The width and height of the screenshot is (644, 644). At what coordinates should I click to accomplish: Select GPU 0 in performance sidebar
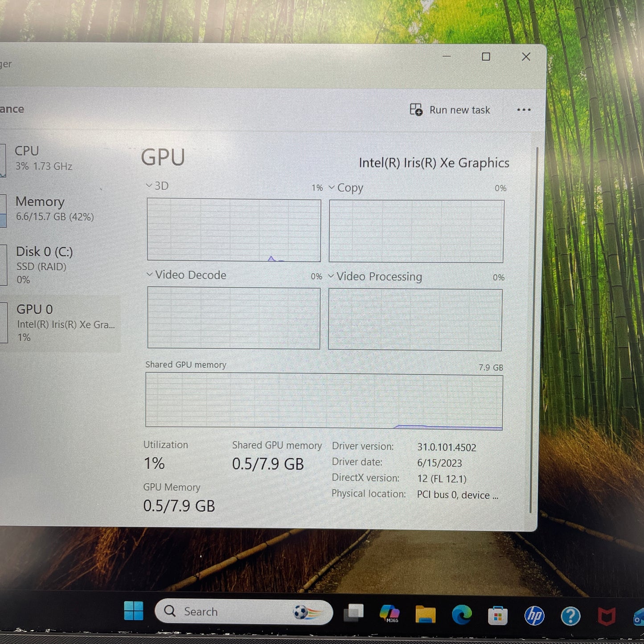point(60,323)
